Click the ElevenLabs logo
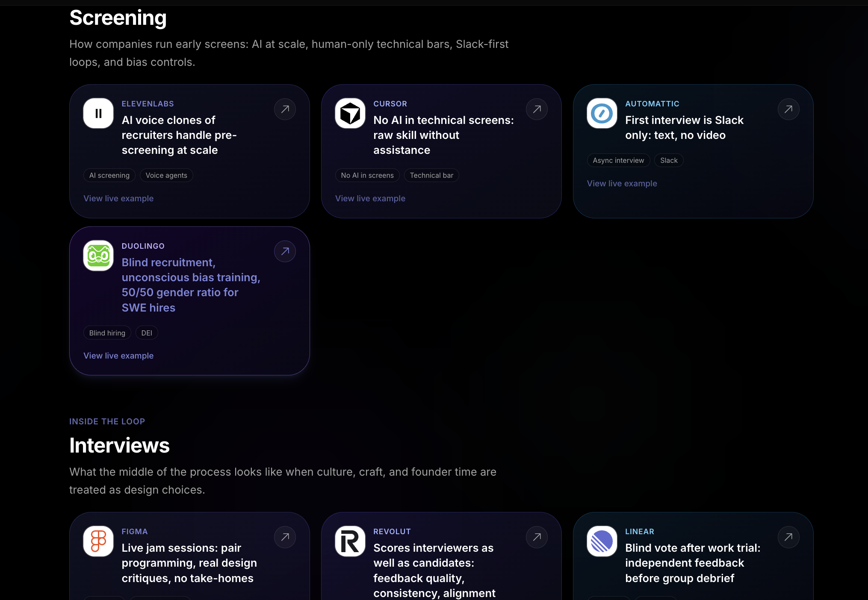The image size is (868, 600). click(98, 113)
